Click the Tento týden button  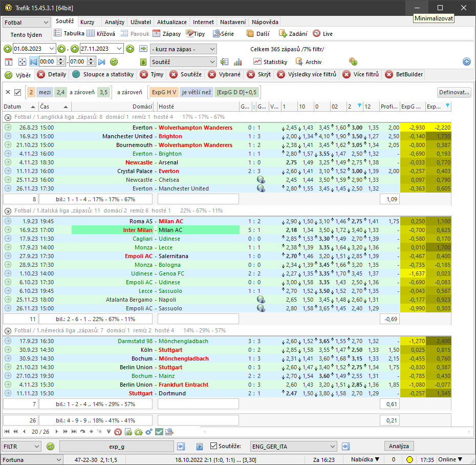point(26,35)
